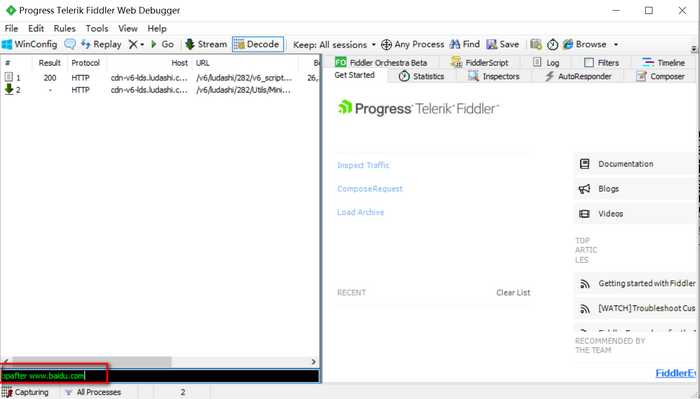Screen dimensions: 700x399
Task: Click the QuickExec command input box
Action: [160, 376]
